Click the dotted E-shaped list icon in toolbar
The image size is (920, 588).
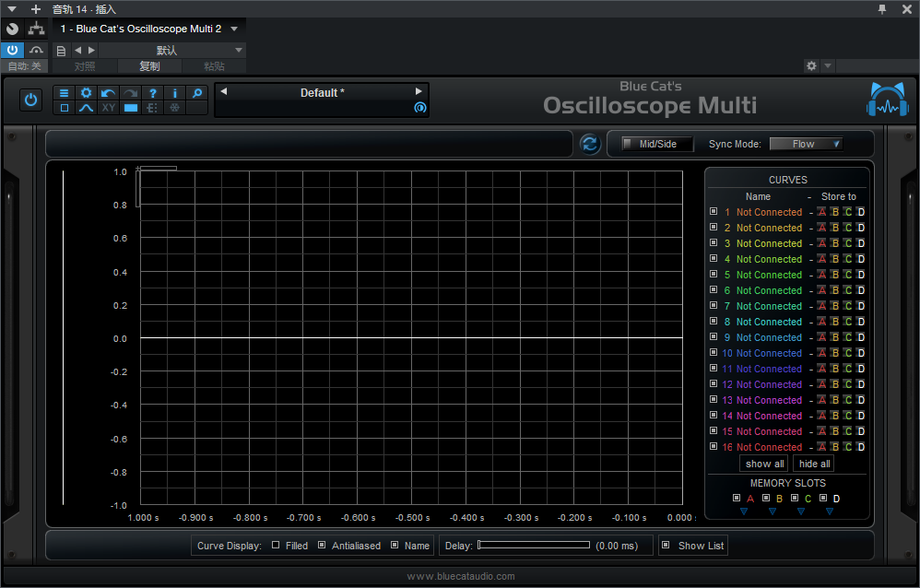(x=152, y=108)
